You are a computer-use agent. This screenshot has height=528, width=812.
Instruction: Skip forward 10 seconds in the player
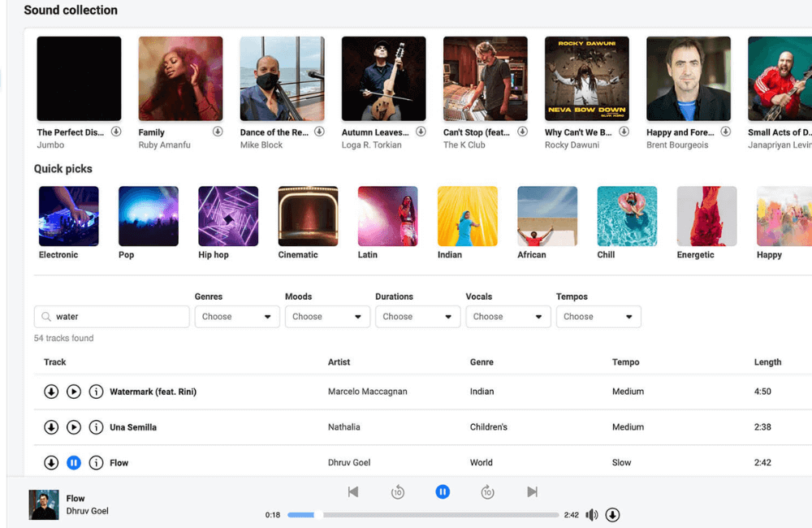487,491
